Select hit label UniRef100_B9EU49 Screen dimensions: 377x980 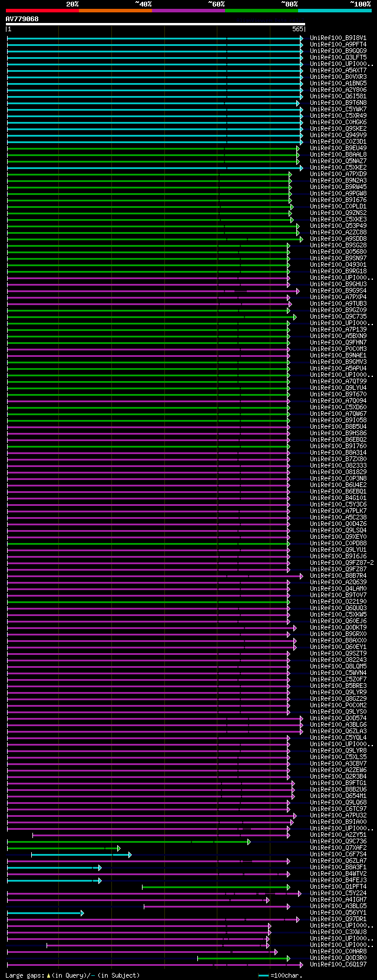click(x=338, y=148)
